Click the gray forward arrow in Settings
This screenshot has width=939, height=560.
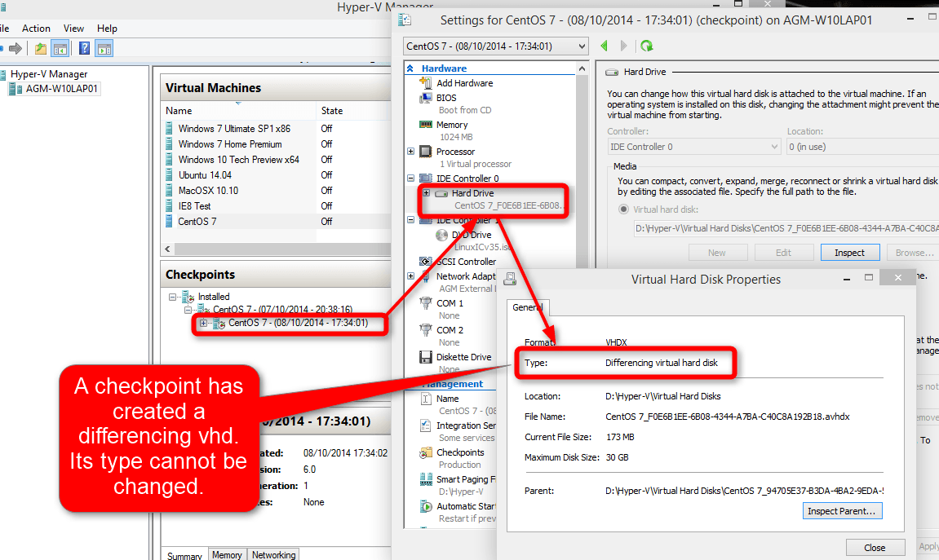click(624, 46)
